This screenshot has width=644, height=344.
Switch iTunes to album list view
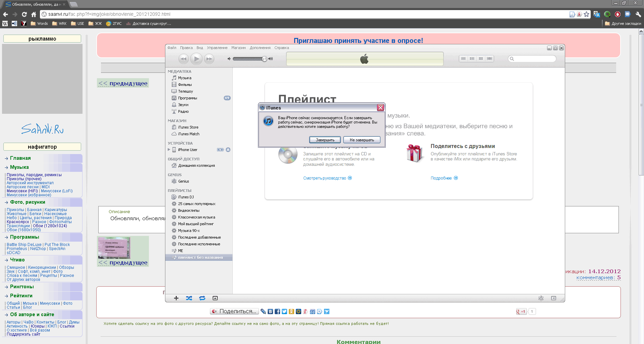tap(472, 59)
